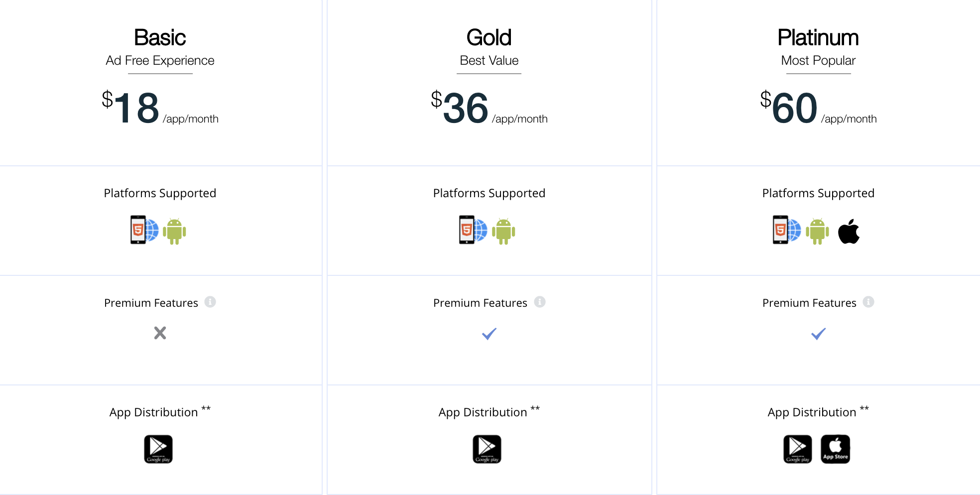Click the Android icon under Gold plan

[x=503, y=231]
